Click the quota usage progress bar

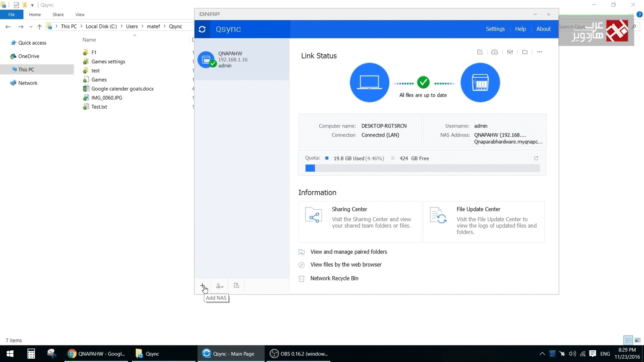click(x=422, y=168)
